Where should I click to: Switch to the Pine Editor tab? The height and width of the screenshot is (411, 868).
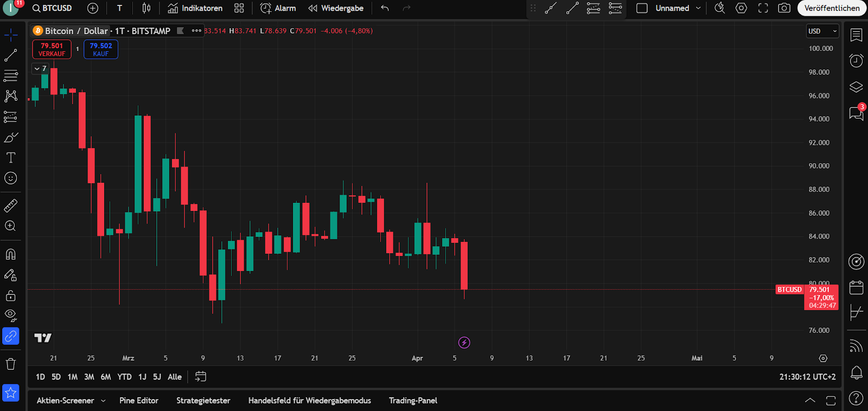click(x=139, y=401)
